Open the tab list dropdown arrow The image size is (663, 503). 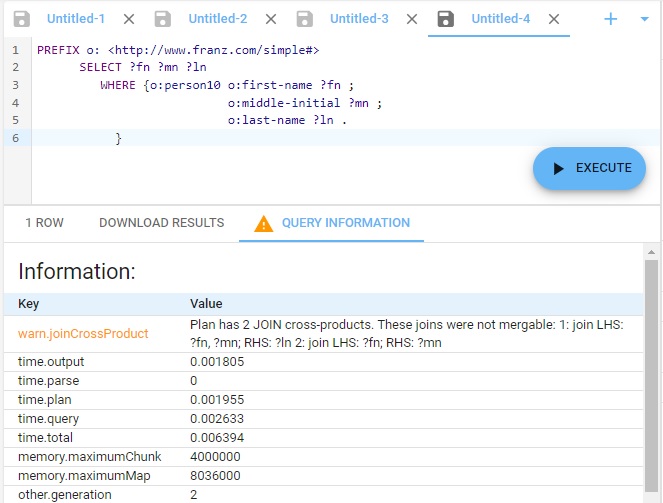pos(643,19)
